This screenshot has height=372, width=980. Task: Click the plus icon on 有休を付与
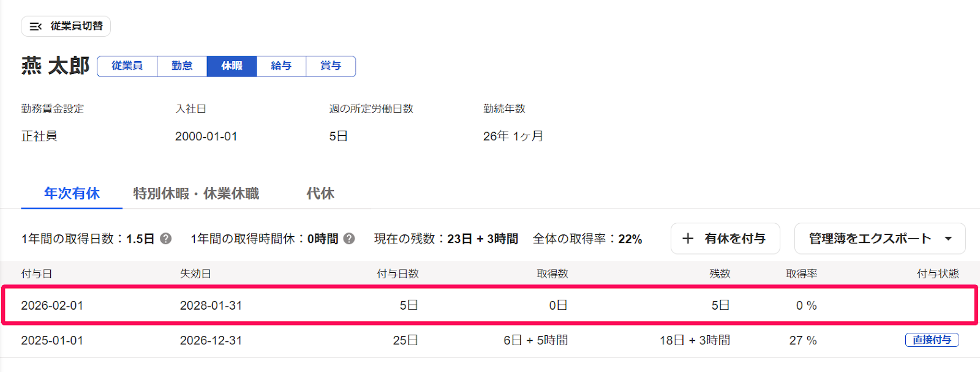688,239
